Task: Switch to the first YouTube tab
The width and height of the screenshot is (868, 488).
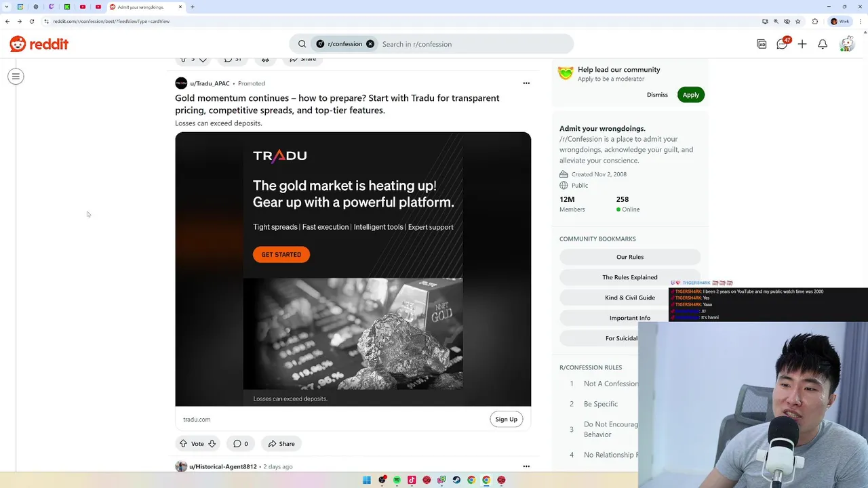Action: point(82,7)
